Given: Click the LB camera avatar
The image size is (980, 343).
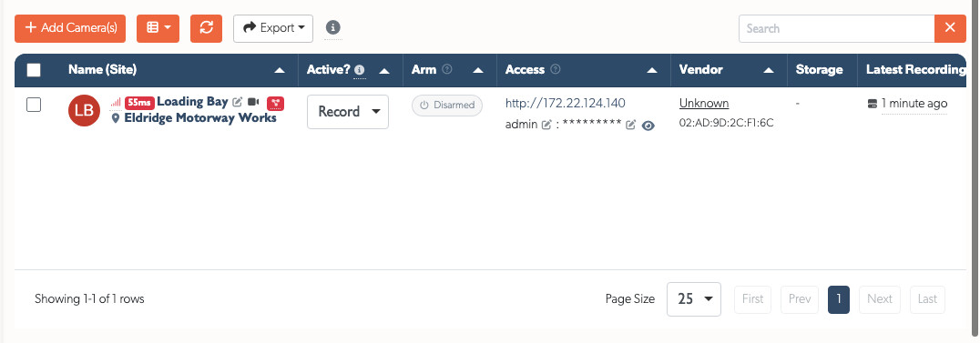Looking at the screenshot, I should (84, 111).
